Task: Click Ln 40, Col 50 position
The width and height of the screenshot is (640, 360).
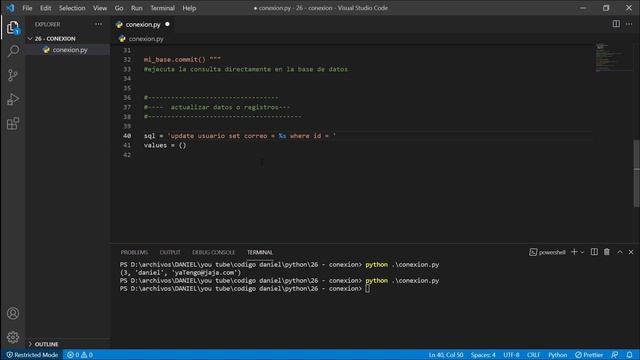Action: pyautogui.click(x=446, y=355)
